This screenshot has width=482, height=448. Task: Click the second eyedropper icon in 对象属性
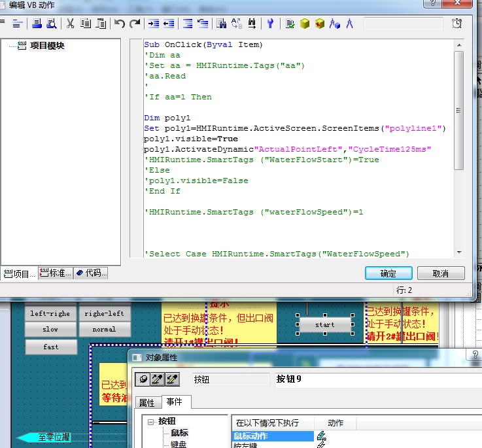pyautogui.click(x=172, y=379)
